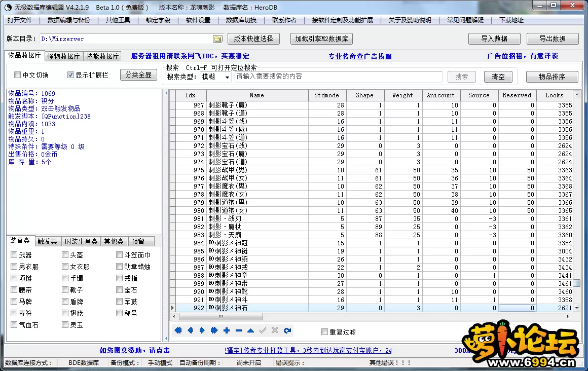Open the 福宝 传奇专业打款工具 ad link
The width and height of the screenshot is (588, 371).
[x=308, y=350]
